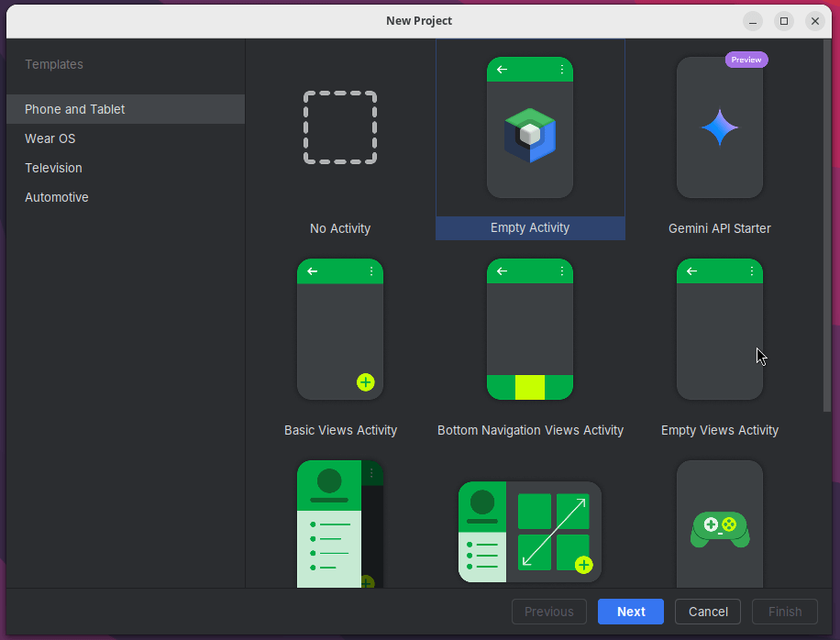
Task: Maximize the New Project window
Action: pyautogui.click(x=784, y=20)
